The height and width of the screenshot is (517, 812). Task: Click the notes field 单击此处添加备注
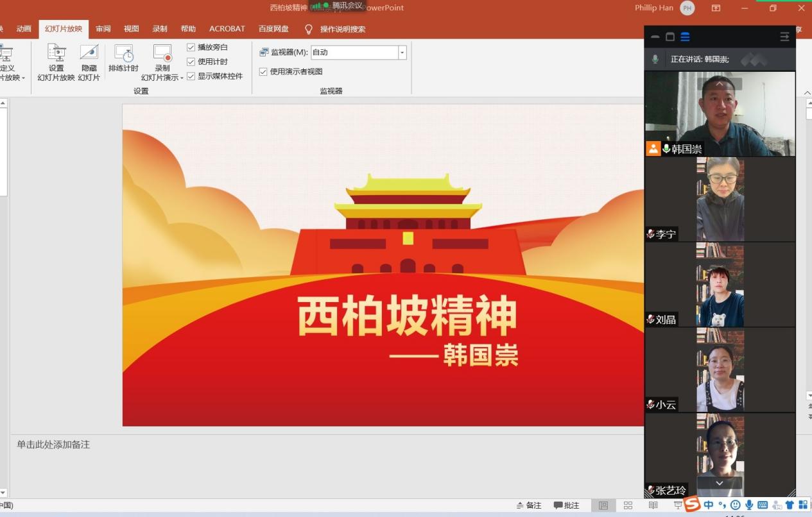pos(53,445)
